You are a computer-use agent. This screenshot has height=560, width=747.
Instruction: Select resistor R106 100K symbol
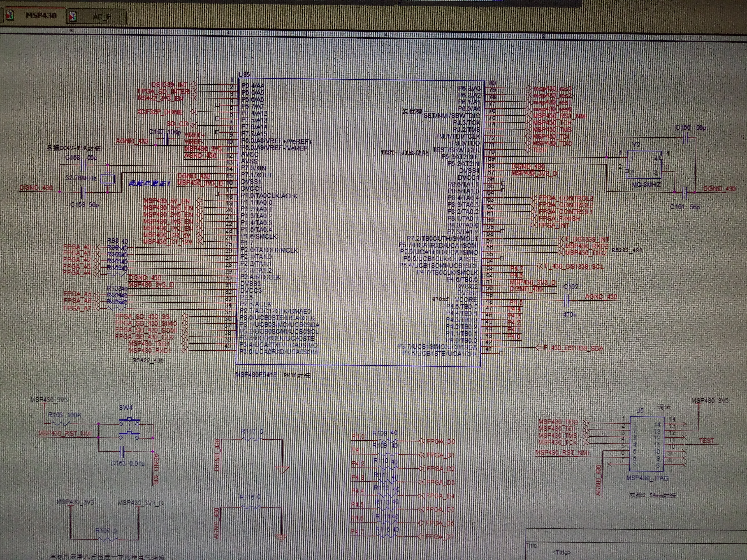(61, 423)
